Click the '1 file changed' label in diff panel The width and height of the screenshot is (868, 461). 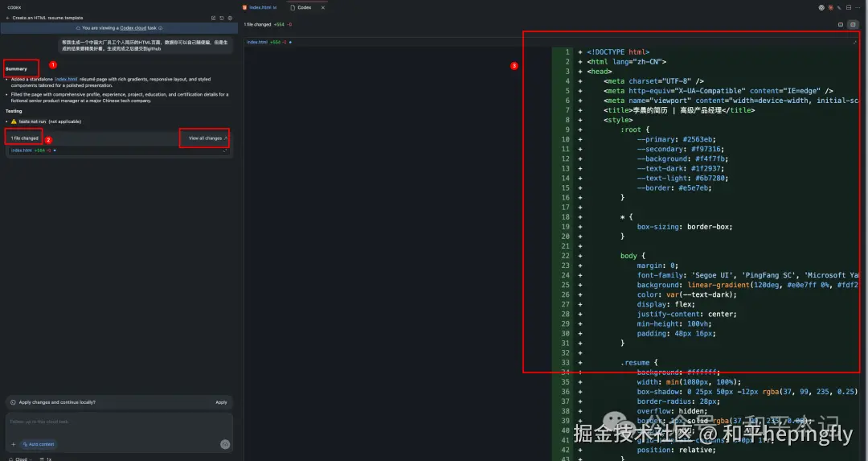257,24
